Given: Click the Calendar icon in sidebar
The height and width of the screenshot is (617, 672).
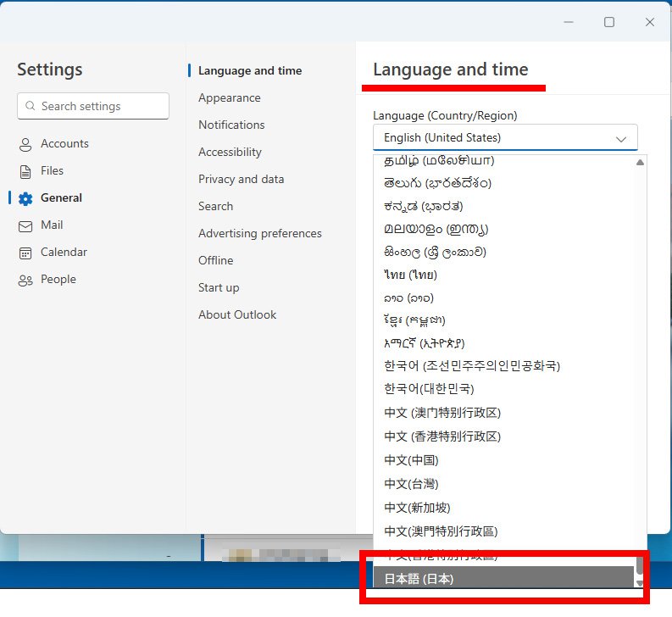Looking at the screenshot, I should coord(25,253).
